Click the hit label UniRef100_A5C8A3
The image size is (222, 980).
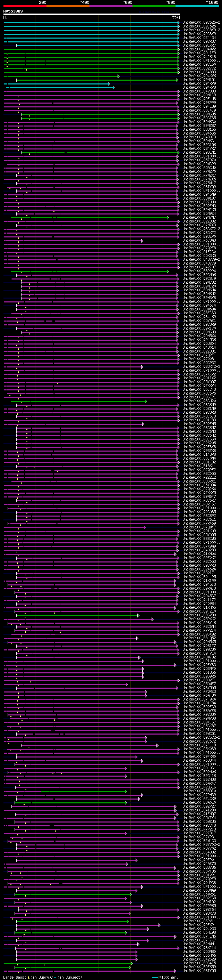[x=199, y=241]
